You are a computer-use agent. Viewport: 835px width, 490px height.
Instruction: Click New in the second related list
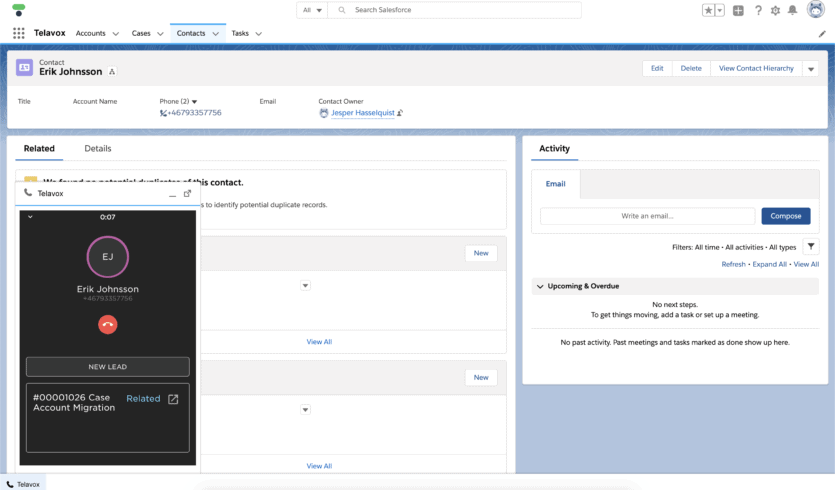point(481,378)
